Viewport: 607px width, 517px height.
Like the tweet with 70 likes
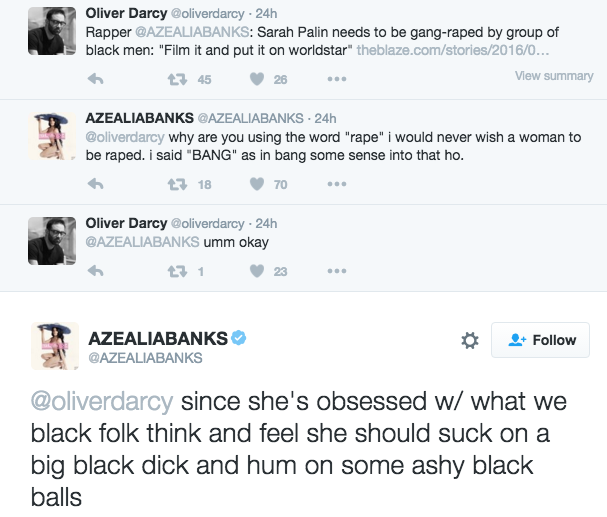258,184
